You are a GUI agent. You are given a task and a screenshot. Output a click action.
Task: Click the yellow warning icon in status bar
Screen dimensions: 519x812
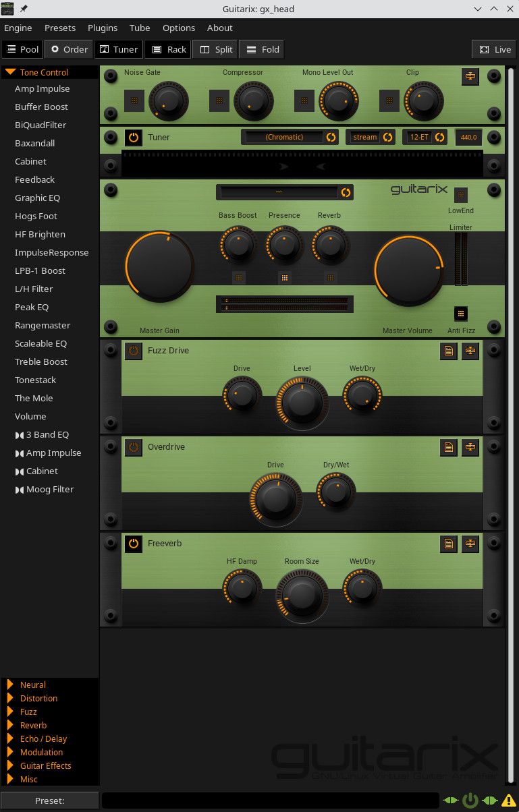(x=508, y=801)
